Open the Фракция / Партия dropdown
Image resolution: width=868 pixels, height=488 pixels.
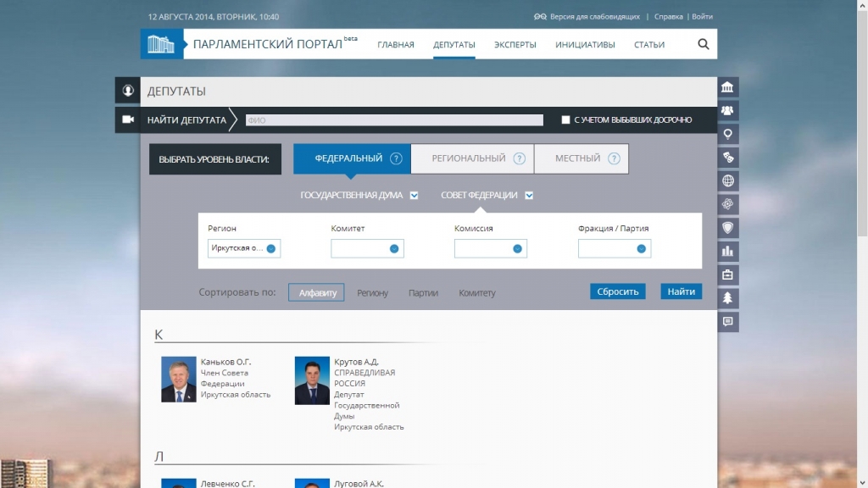point(615,248)
